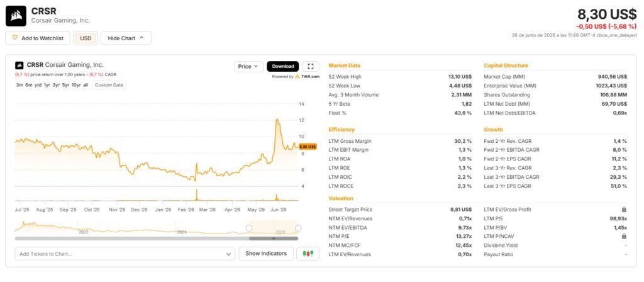Click the lock icon beside LTM EV/Gross Profit
The height and width of the screenshot is (282, 644).
point(624,210)
